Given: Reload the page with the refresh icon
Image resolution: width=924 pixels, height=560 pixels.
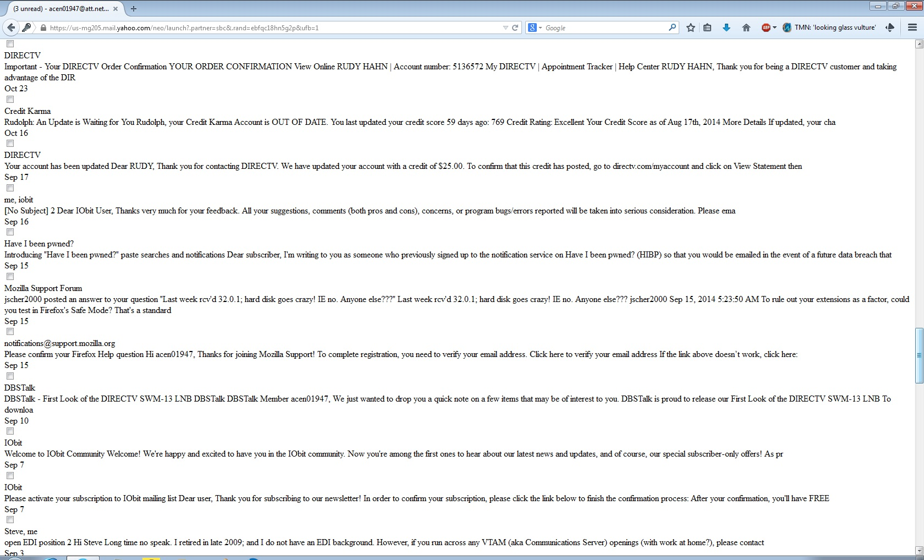Looking at the screenshot, I should (515, 28).
